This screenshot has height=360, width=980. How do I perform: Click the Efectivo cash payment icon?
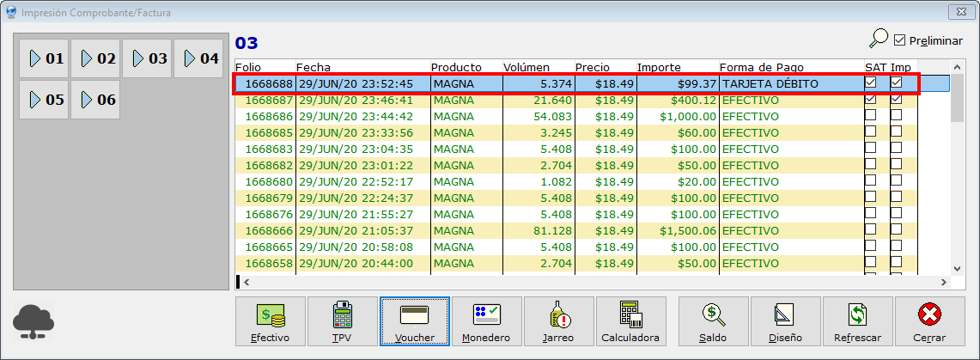[270, 322]
